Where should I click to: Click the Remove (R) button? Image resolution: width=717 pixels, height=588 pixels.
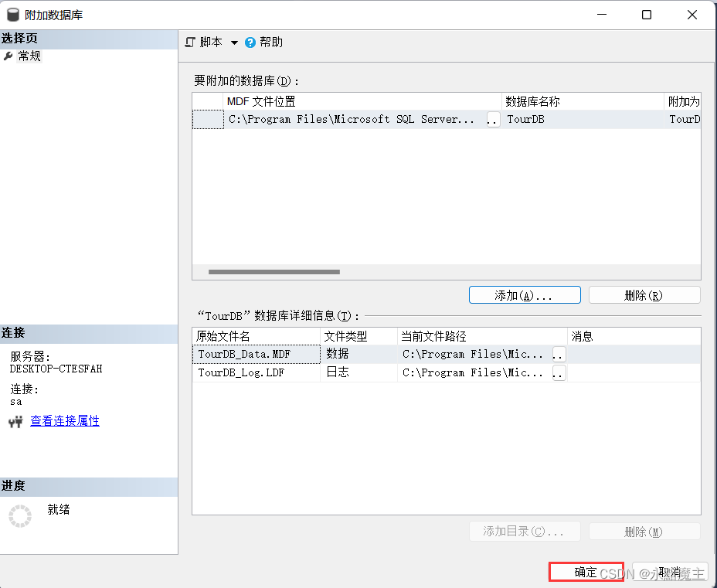point(644,295)
